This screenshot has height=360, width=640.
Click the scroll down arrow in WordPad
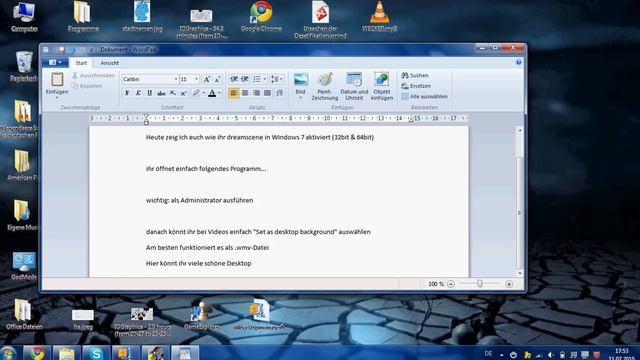(519, 273)
